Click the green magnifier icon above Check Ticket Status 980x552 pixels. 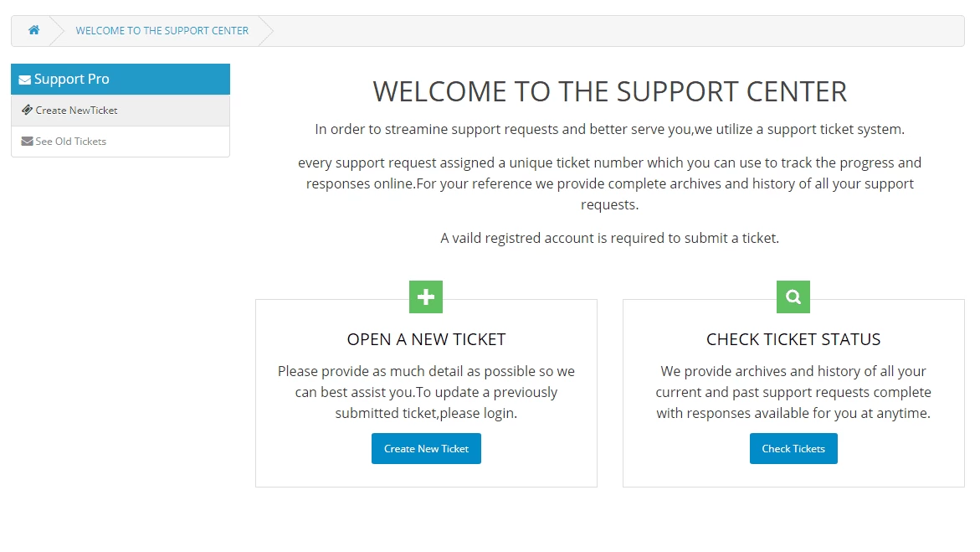[793, 297]
